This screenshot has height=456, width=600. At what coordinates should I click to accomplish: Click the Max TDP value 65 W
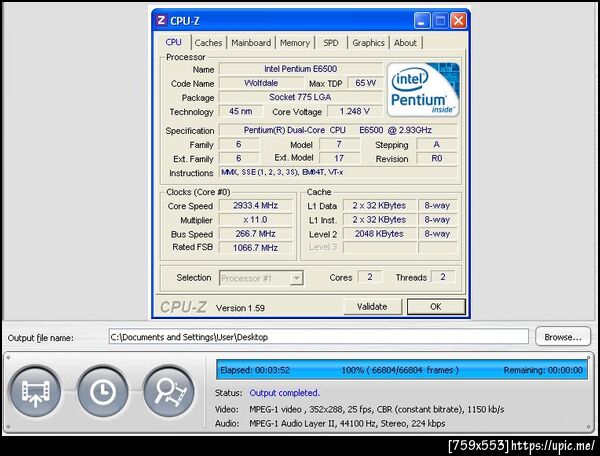(x=365, y=83)
